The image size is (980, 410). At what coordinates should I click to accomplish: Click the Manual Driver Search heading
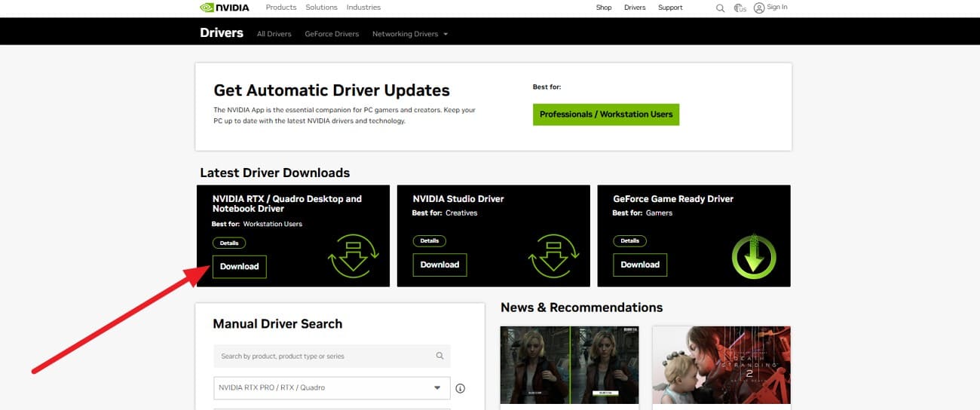click(x=277, y=324)
